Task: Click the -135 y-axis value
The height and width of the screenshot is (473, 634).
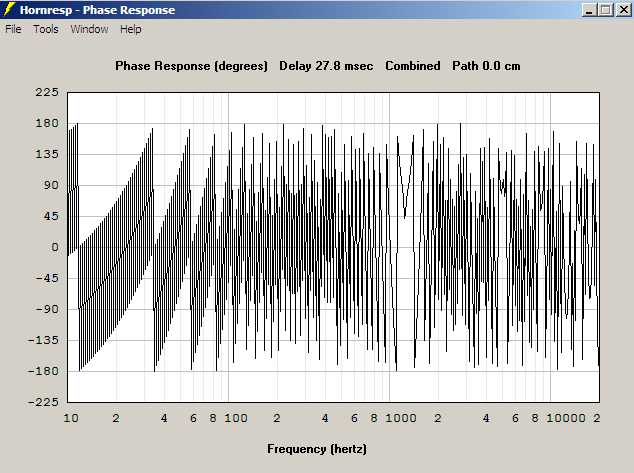Action: [43, 340]
